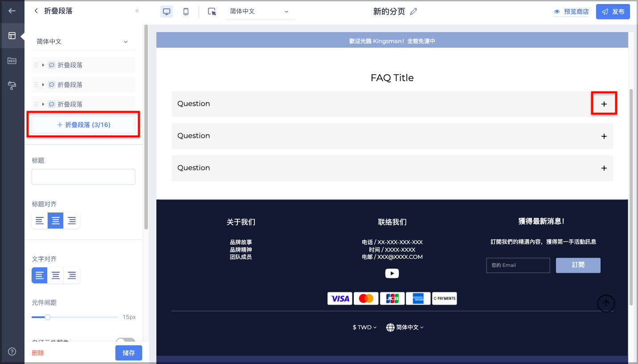Click the scroll-to-top arrow circle
This screenshot has height=364, width=638.
click(606, 303)
